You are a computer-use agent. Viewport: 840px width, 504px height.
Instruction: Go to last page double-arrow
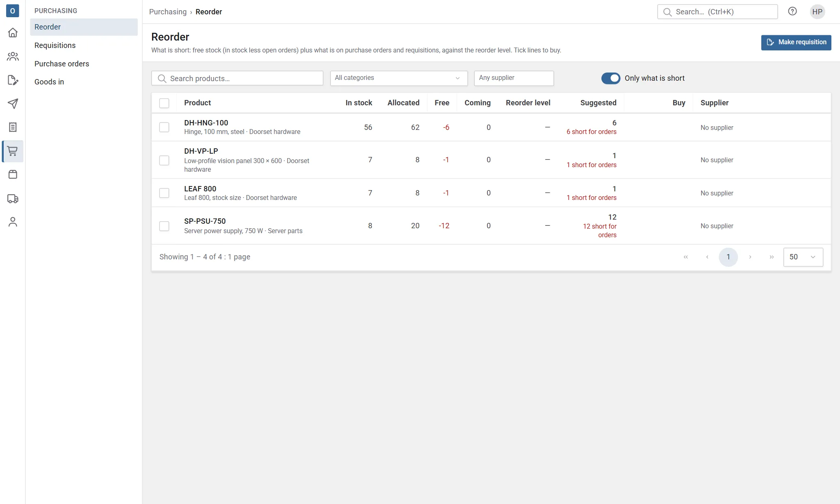click(772, 257)
